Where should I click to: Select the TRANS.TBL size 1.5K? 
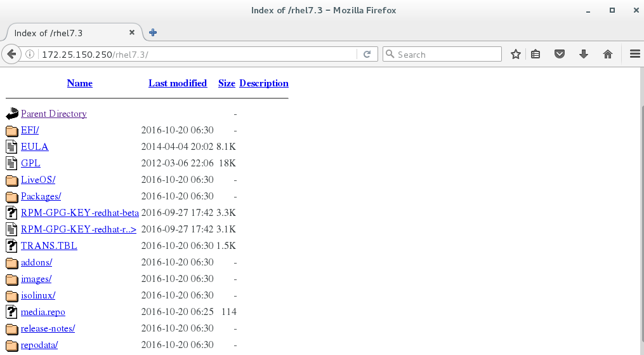click(227, 246)
